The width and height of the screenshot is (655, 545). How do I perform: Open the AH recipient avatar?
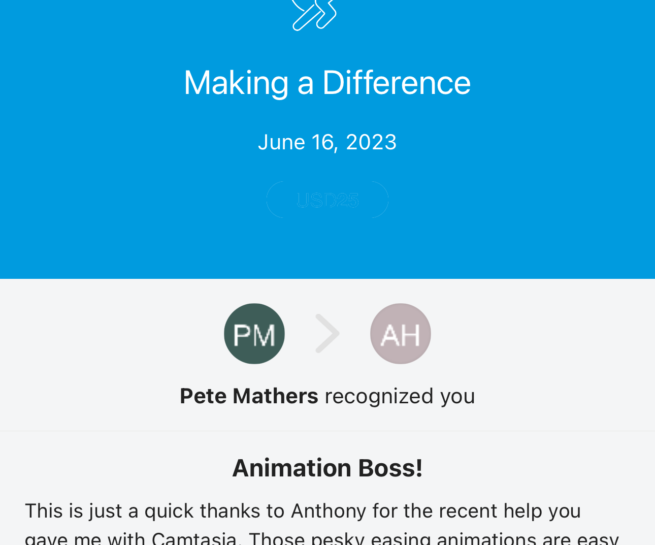[400, 334]
